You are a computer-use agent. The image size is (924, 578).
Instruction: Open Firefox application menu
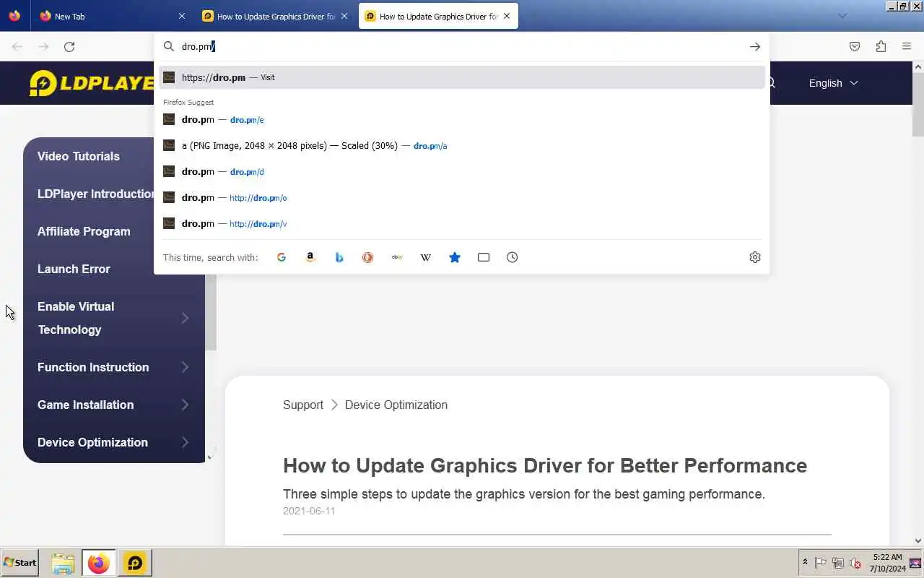tap(907, 47)
